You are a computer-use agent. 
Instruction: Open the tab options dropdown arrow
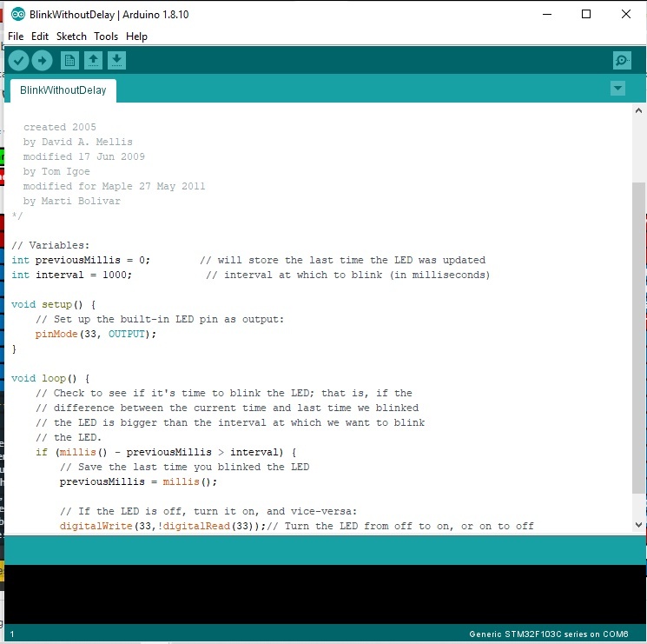[617, 89]
